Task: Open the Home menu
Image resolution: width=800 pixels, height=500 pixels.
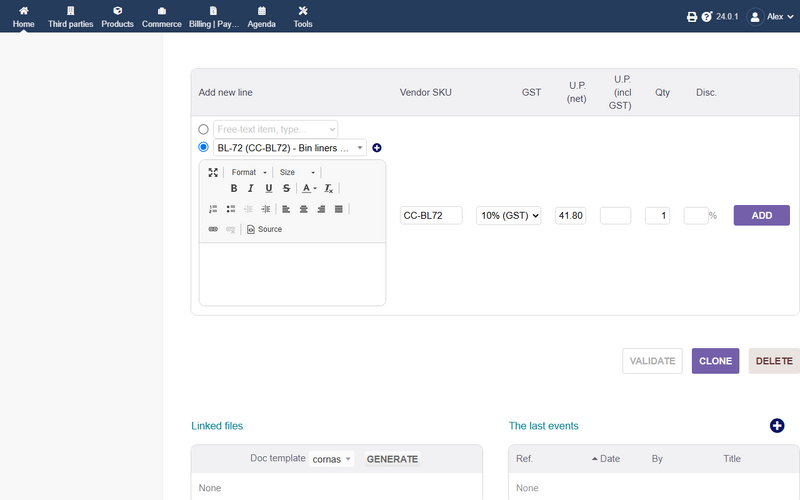Action: (23, 17)
